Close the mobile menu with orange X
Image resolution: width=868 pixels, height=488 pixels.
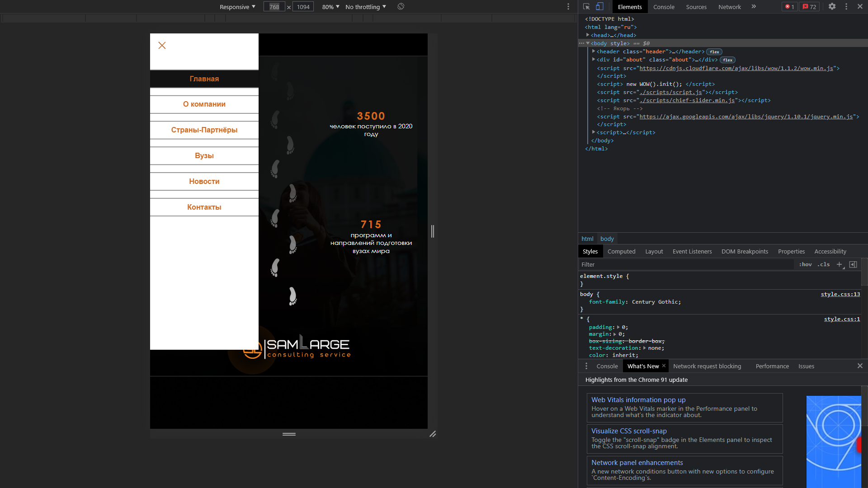(162, 46)
